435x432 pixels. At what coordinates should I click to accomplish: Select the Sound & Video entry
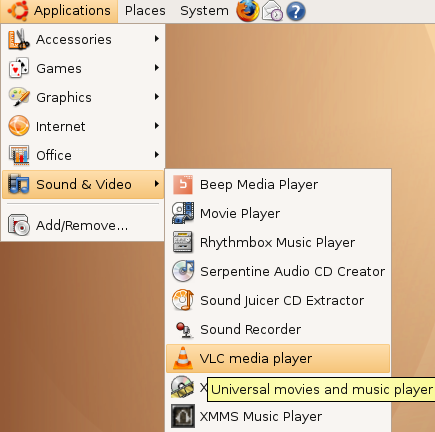click(83, 184)
